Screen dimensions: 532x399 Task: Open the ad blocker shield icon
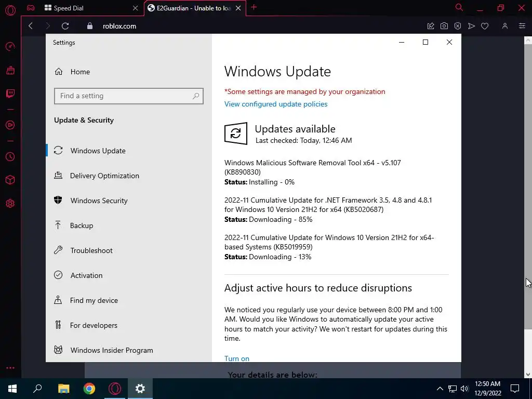tap(457, 26)
